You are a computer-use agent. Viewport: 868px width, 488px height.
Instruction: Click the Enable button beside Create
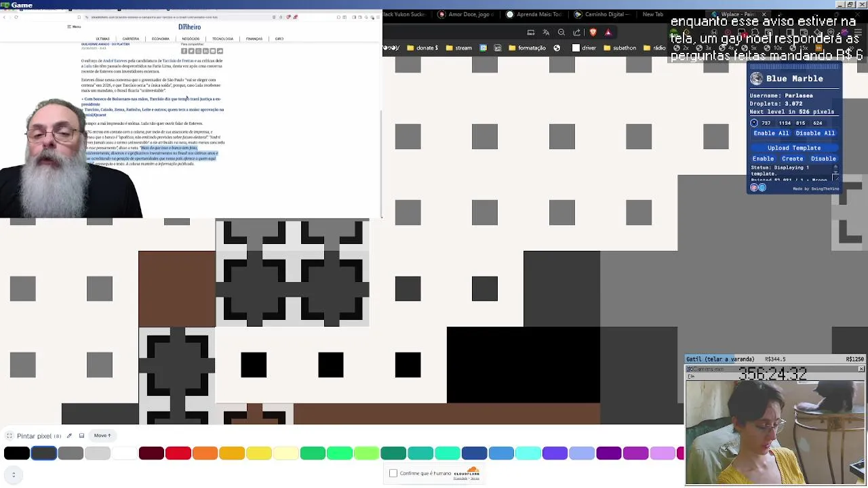point(763,159)
